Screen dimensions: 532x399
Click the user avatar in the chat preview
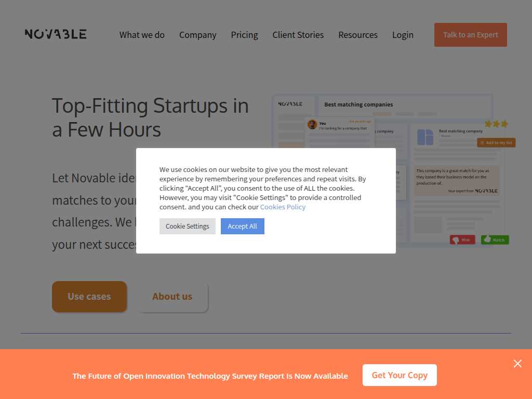tap(312, 125)
